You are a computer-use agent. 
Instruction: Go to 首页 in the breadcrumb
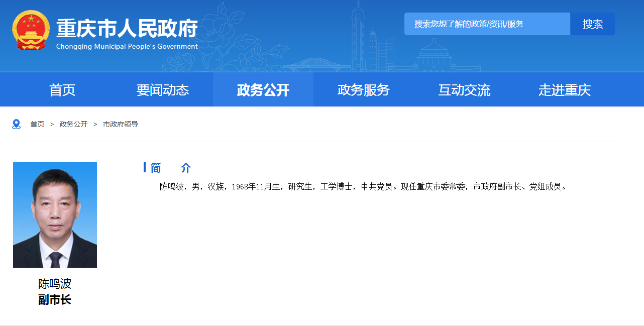pyautogui.click(x=37, y=124)
